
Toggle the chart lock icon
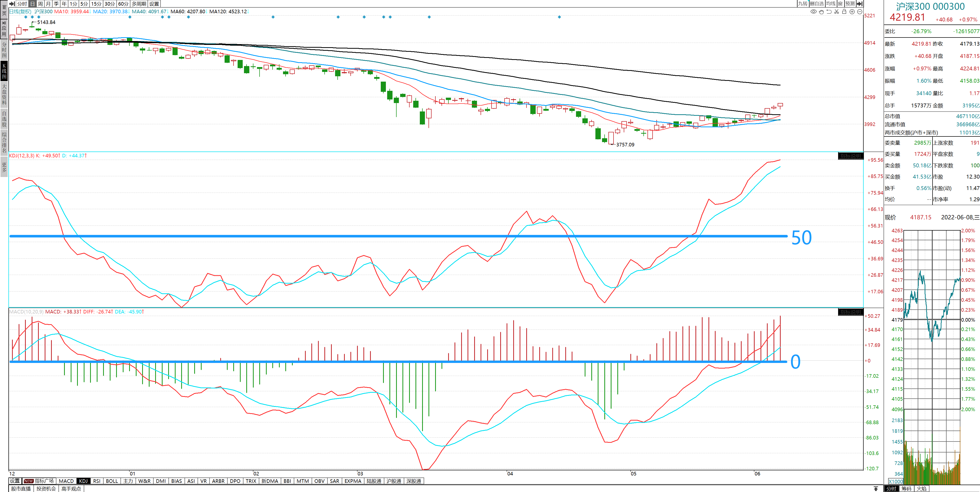[844, 12]
